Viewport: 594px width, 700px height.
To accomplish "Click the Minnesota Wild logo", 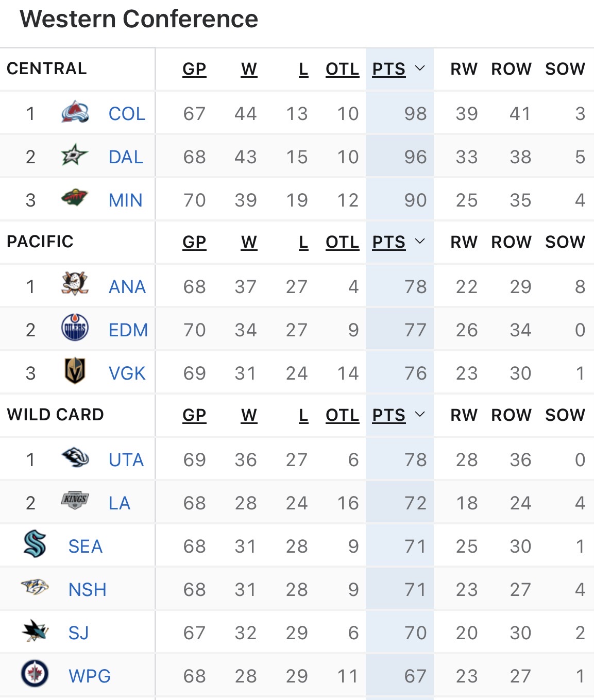I will point(75,198).
